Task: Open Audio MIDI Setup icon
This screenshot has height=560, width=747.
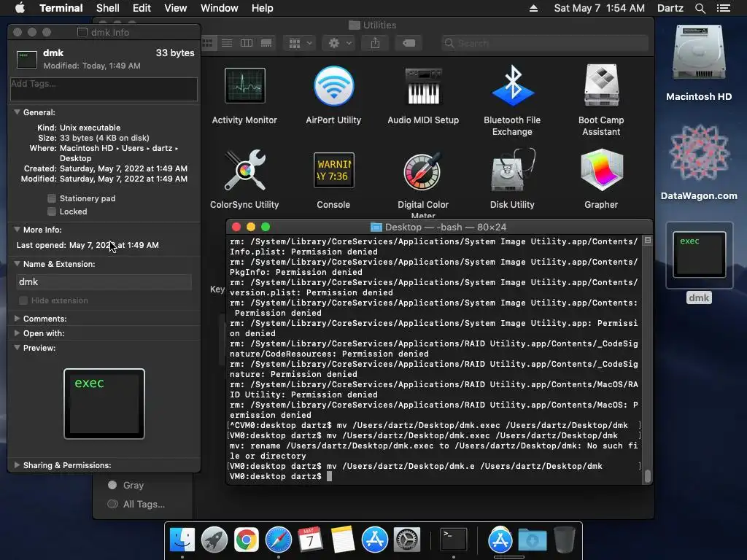Action: [423, 86]
